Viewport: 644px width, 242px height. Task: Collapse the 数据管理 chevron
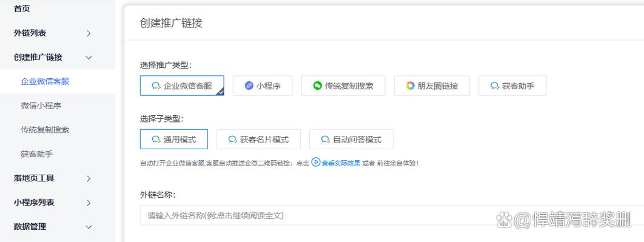[89, 227]
